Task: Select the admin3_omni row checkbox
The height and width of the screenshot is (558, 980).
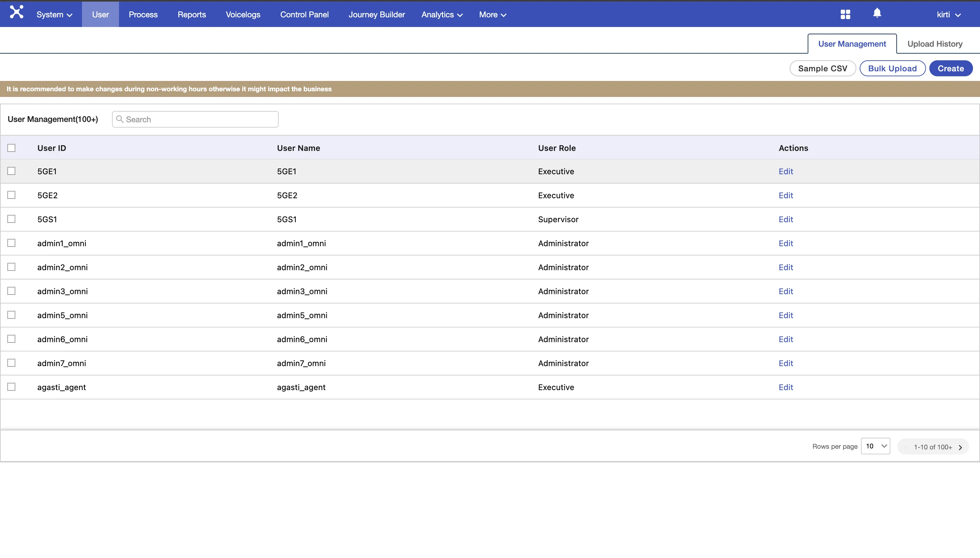Action: click(12, 291)
